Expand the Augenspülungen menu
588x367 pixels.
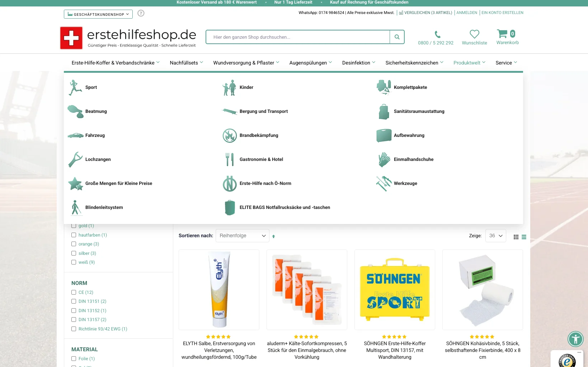point(311,63)
